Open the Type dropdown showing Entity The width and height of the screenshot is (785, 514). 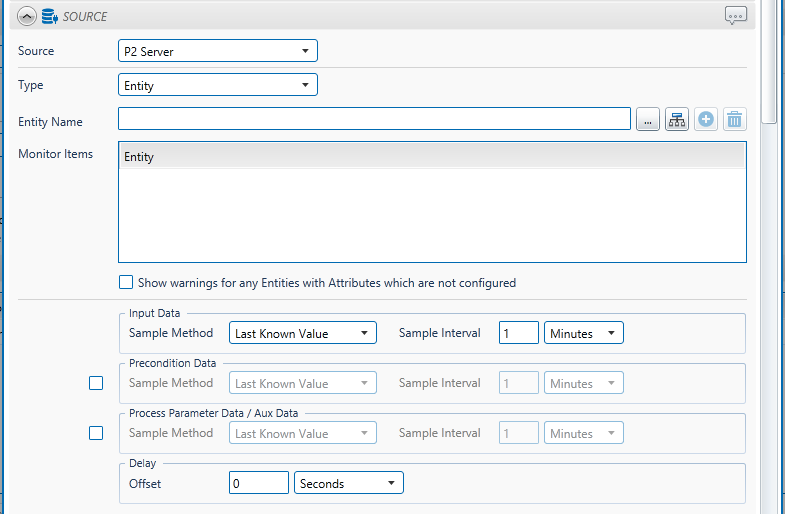[x=217, y=86]
